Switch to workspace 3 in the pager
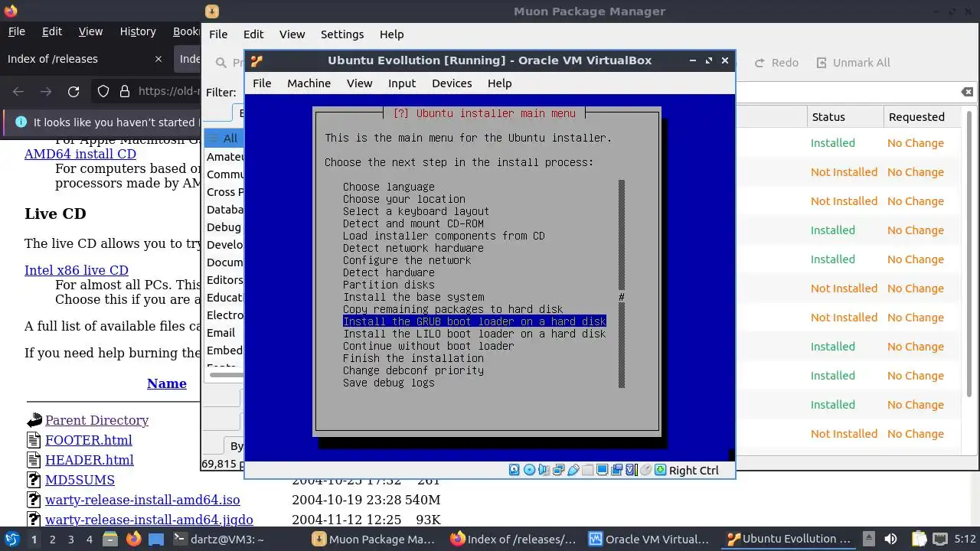Viewport: 980px width, 551px height. tap(70, 539)
